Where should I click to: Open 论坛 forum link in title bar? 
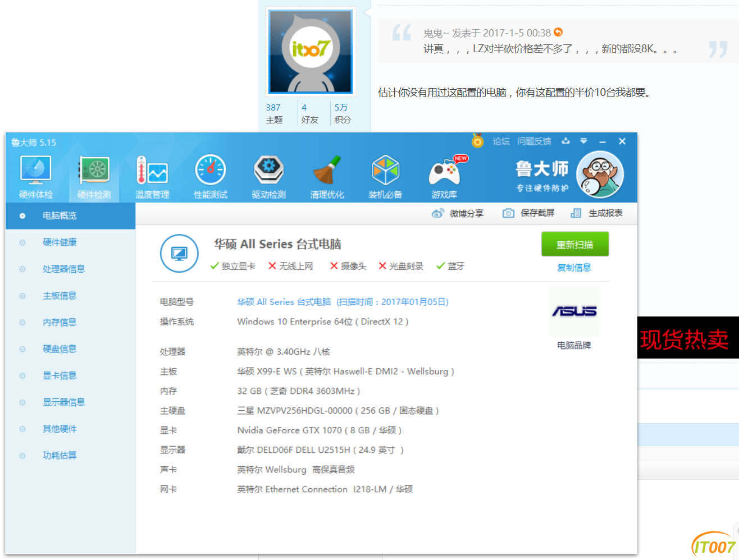pos(501,141)
